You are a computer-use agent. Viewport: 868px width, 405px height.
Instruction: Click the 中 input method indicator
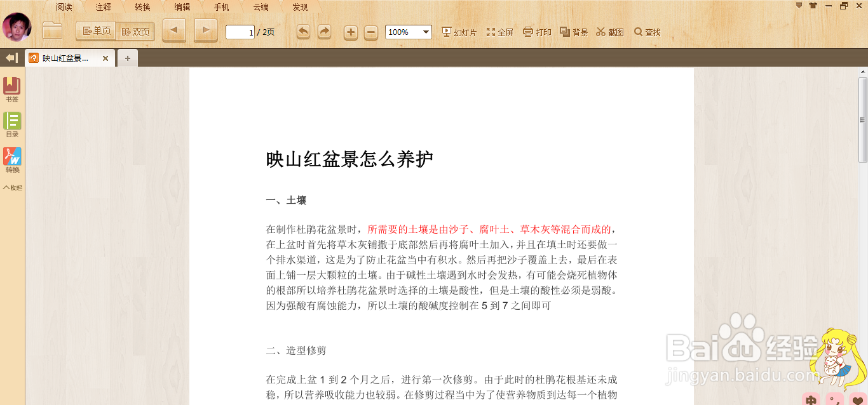coord(811,399)
